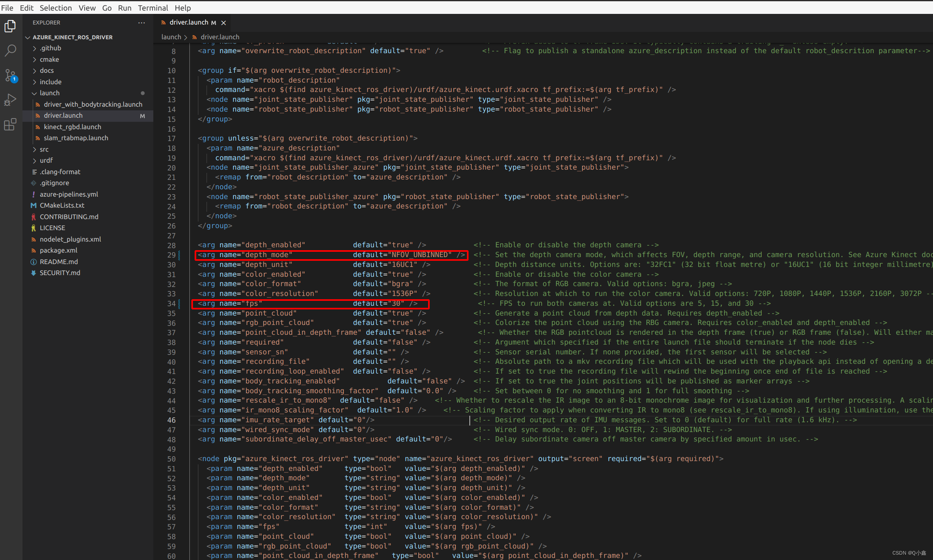
Task: Open the Selection menu
Action: 56,8
